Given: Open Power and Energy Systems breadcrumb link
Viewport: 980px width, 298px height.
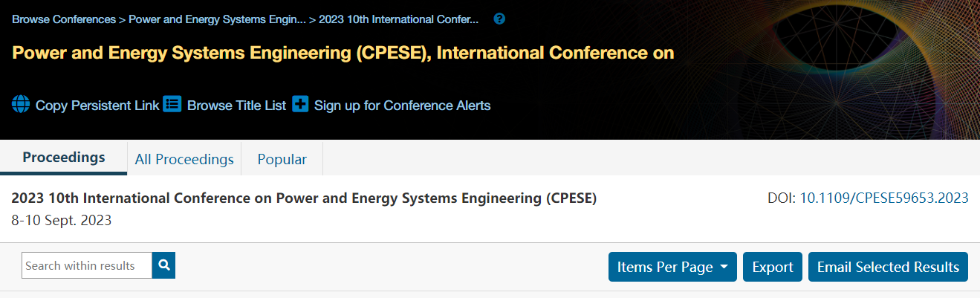Looking at the screenshot, I should (x=217, y=19).
